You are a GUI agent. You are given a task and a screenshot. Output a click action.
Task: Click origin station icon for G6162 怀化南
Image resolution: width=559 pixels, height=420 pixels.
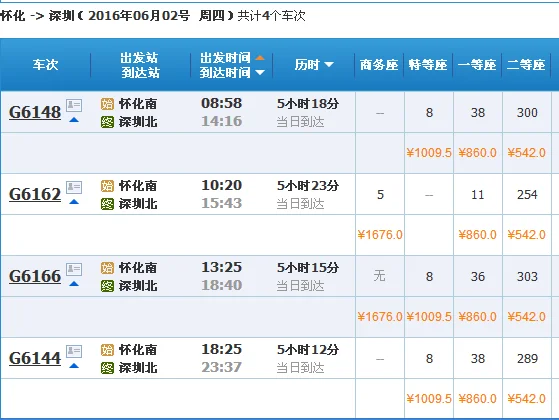pos(107,186)
